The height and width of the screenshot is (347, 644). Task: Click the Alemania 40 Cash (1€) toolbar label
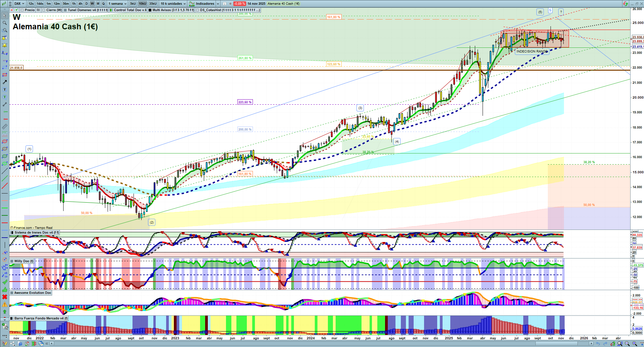click(283, 4)
